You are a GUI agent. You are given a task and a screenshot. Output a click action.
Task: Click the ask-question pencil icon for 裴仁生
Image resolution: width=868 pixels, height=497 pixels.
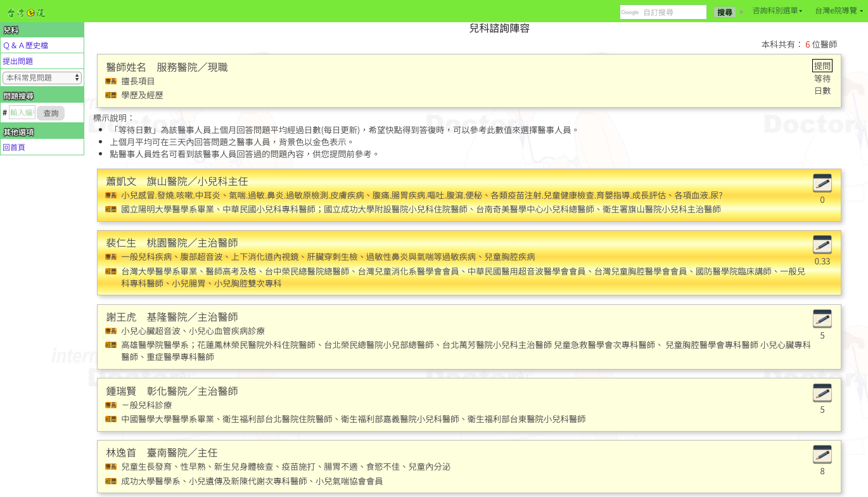click(x=822, y=245)
